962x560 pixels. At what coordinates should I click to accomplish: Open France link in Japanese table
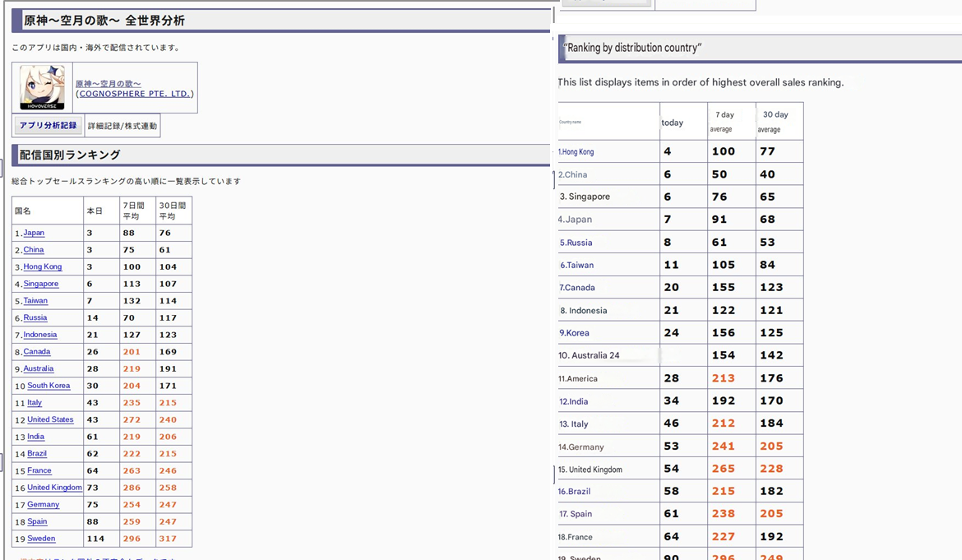coord(39,470)
